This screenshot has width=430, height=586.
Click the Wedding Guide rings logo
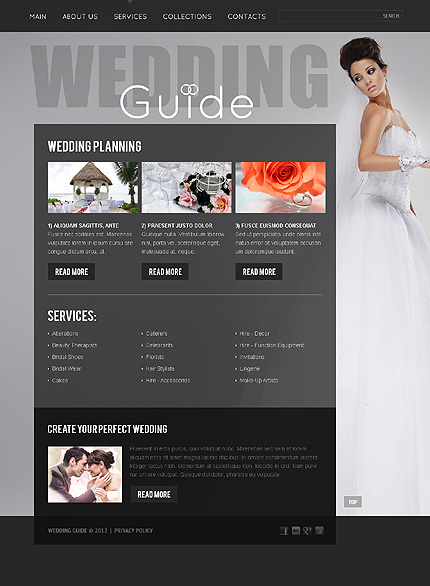(186, 101)
